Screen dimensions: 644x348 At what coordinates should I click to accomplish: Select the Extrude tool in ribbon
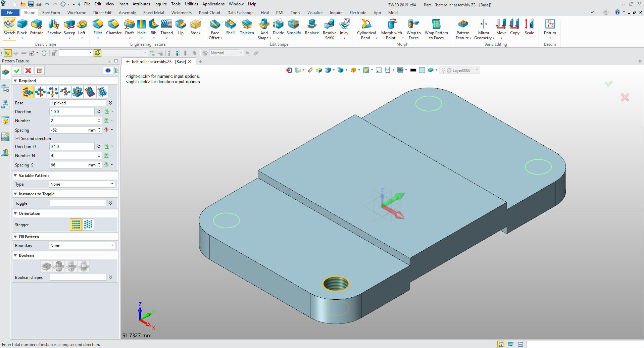37,27
